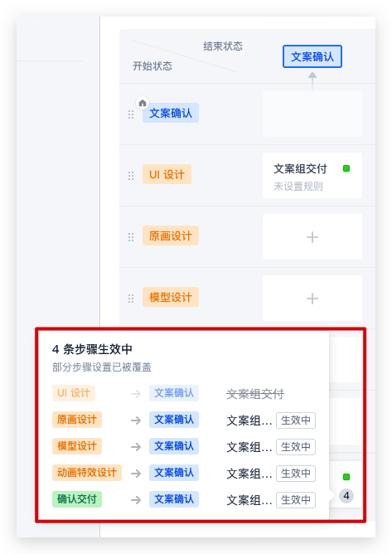The width and height of the screenshot is (392, 554).
Task: Click the count badge showing 4
Action: click(346, 496)
